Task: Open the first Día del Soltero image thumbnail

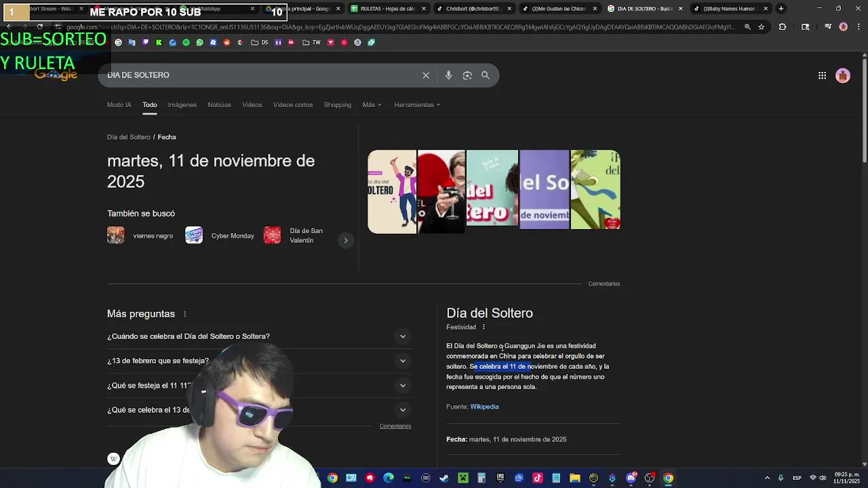Action: tap(392, 192)
